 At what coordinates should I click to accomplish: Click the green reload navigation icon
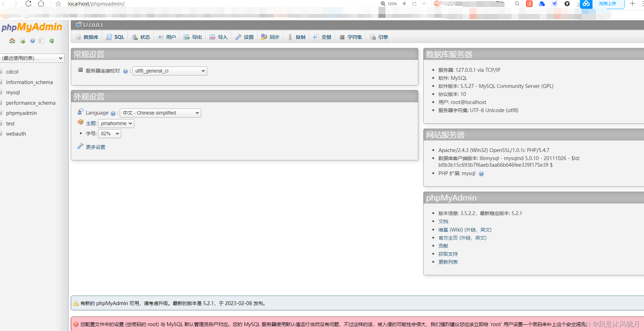[x=52, y=41]
